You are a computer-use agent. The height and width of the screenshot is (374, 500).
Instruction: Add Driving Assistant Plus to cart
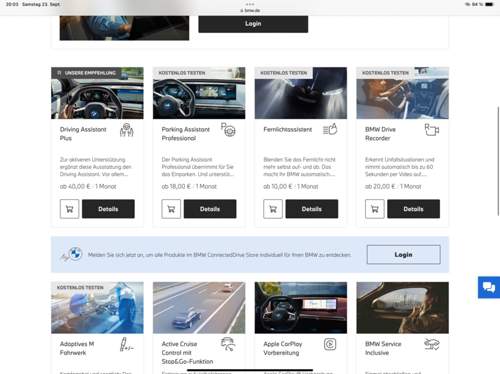tap(69, 209)
